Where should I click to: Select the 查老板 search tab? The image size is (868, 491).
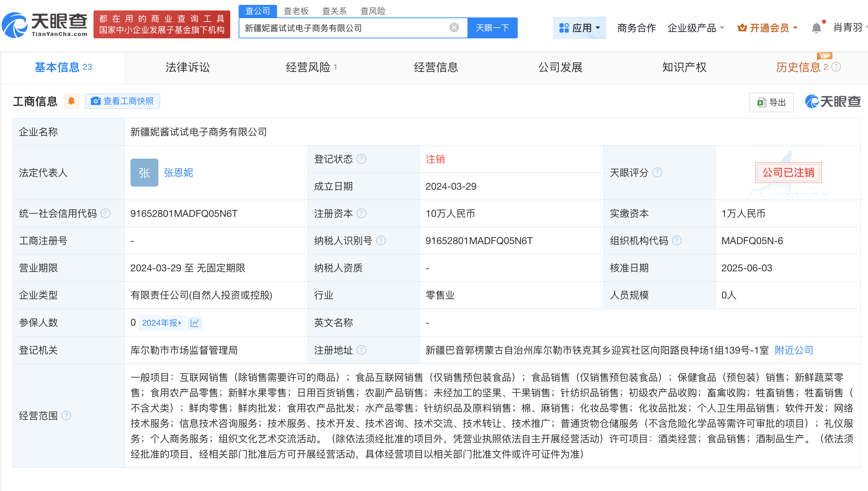296,11
